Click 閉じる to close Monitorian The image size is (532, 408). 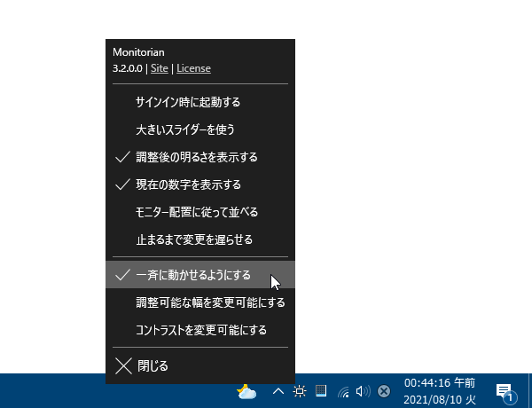tap(200, 366)
